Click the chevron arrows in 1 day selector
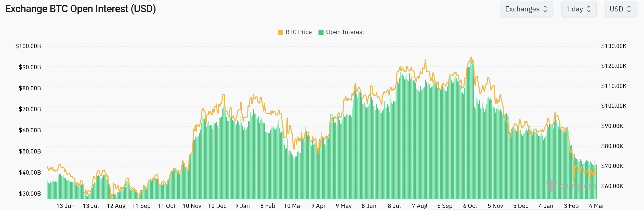Viewport: 644px width, 210px height. pyautogui.click(x=589, y=9)
